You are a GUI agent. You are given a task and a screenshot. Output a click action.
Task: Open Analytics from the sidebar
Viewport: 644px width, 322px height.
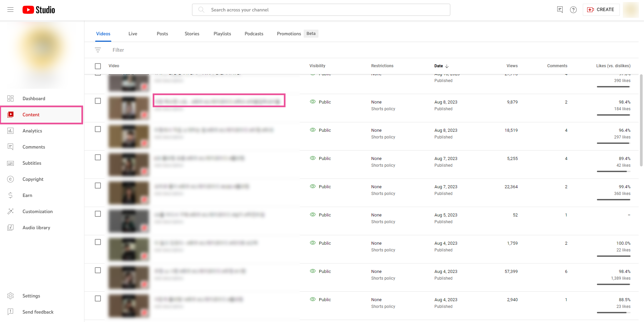pyautogui.click(x=32, y=131)
